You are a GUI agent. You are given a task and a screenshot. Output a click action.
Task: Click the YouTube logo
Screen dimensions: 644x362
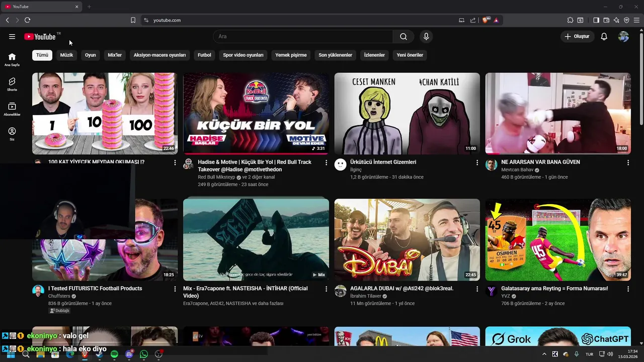tap(40, 36)
